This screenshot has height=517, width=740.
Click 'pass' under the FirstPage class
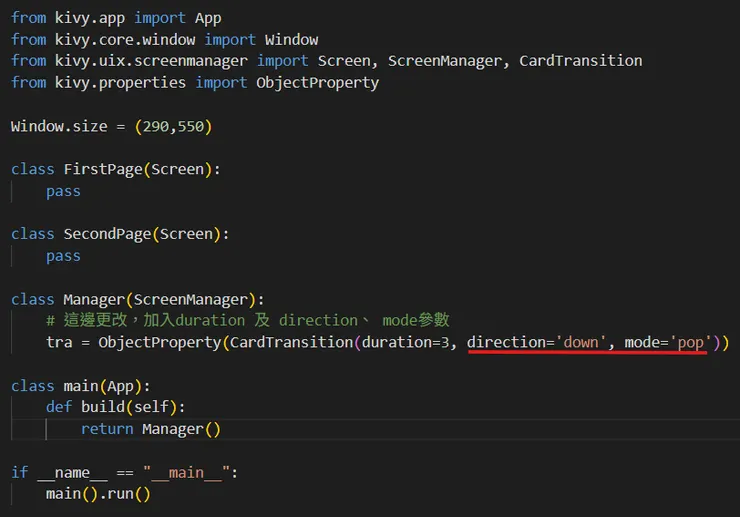click(63, 192)
